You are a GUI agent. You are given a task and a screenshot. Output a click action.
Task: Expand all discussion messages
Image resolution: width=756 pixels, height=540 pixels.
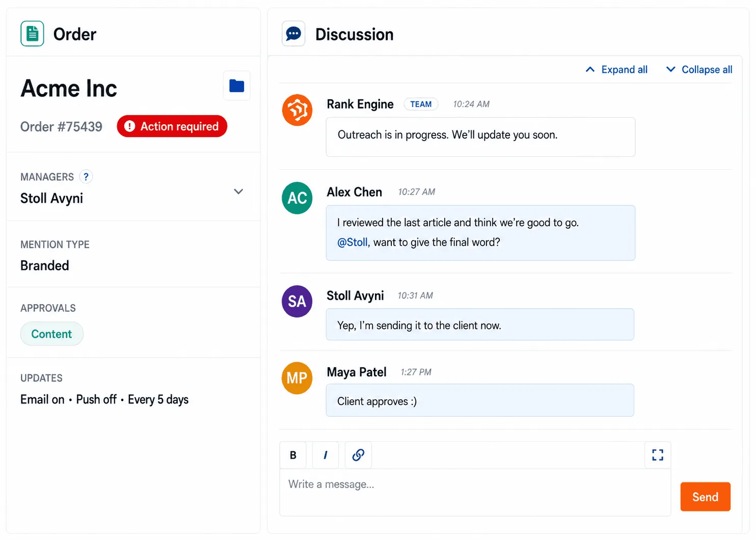pos(616,70)
